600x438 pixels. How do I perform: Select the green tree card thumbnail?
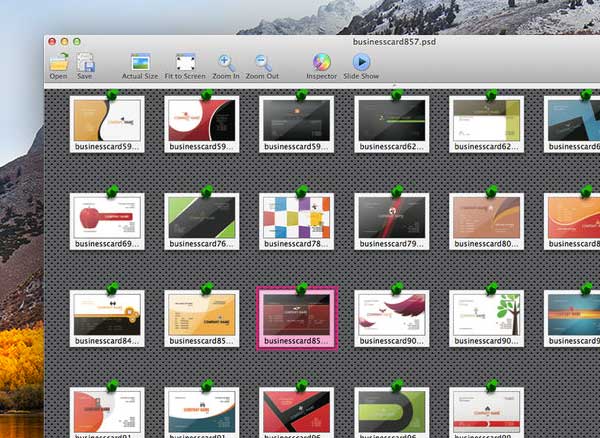tap(487, 318)
